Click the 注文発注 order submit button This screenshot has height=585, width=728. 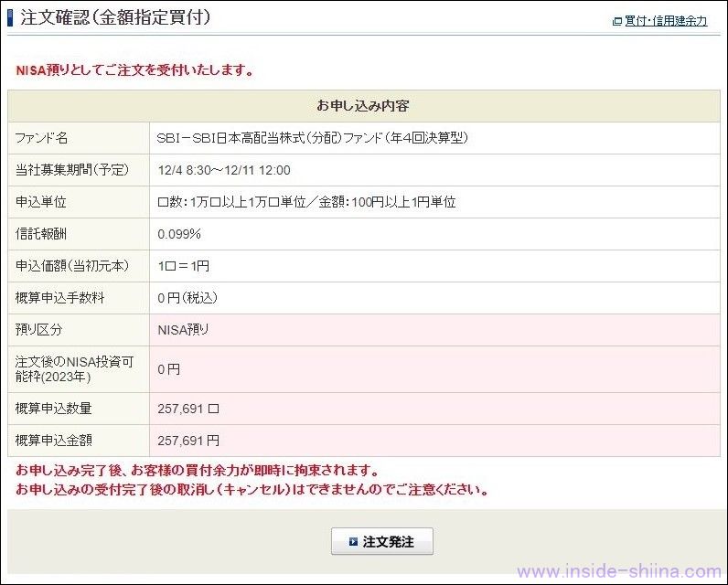coord(382,541)
